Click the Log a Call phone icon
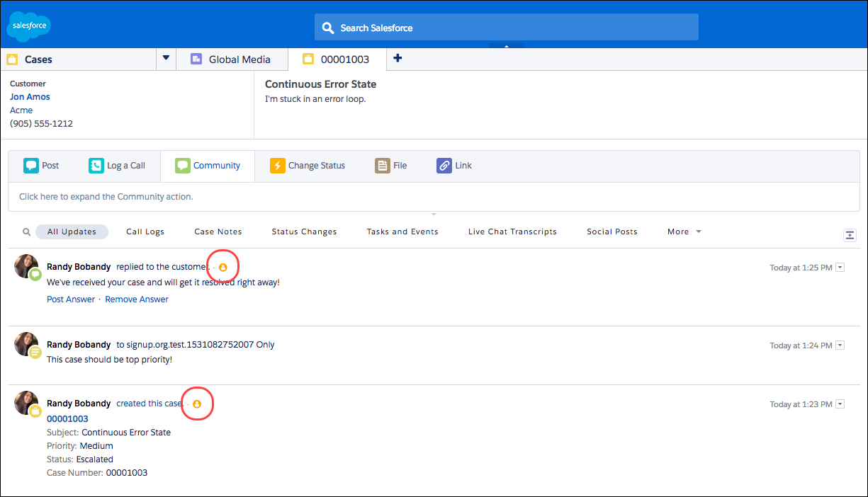Viewport: 868px width, 497px height. (96, 166)
